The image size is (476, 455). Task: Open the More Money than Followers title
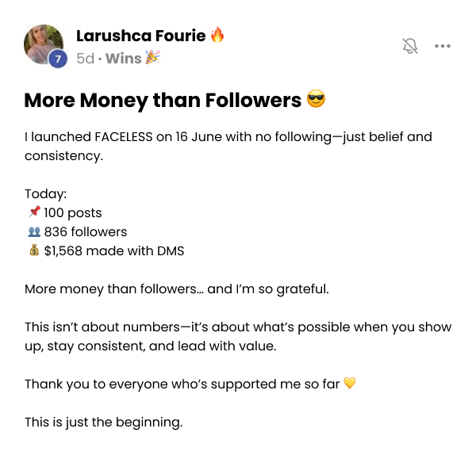tap(163, 101)
